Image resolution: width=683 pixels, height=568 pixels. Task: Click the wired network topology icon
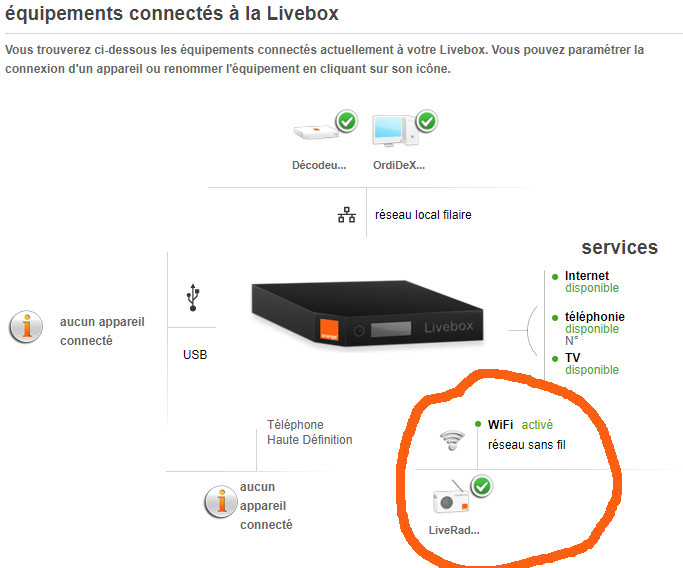pyautogui.click(x=347, y=215)
